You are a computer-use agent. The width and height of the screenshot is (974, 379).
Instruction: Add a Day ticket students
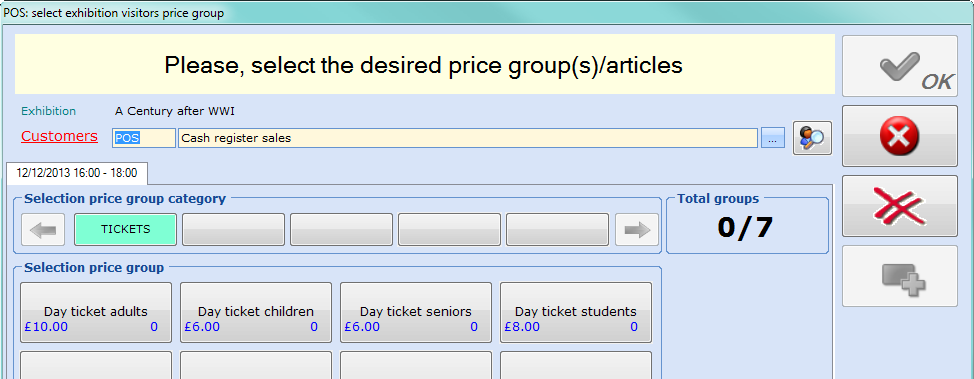[x=576, y=313]
